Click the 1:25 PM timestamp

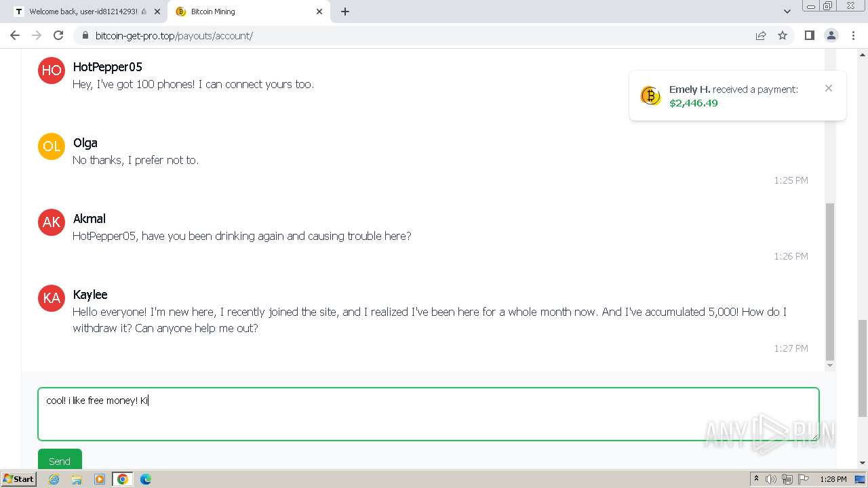[x=791, y=180]
